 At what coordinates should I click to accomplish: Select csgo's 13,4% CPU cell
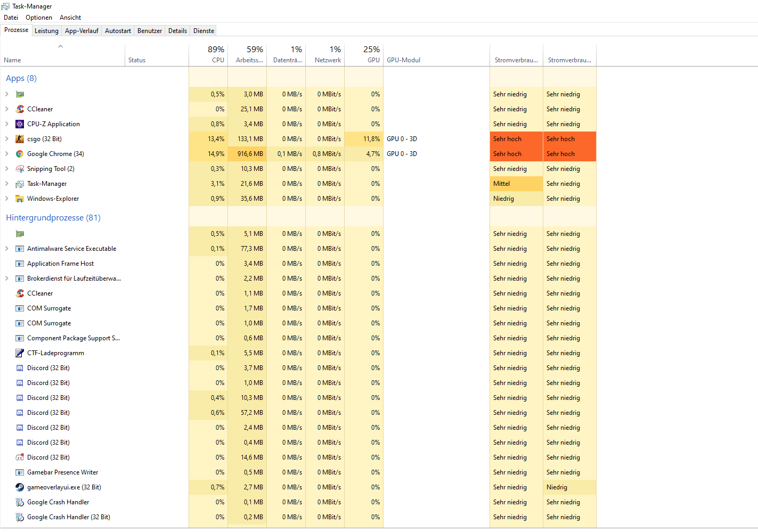pos(208,139)
